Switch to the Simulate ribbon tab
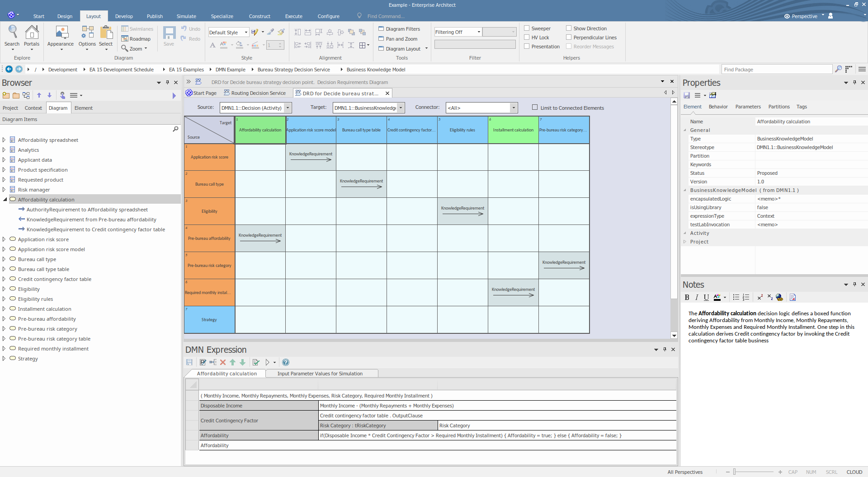Viewport: 868px width, 477px height. point(186,16)
